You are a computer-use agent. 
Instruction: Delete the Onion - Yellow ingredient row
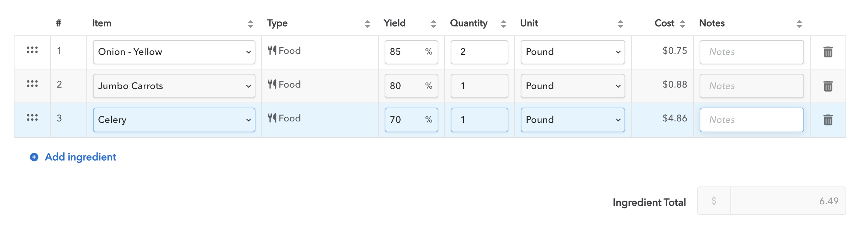(828, 52)
